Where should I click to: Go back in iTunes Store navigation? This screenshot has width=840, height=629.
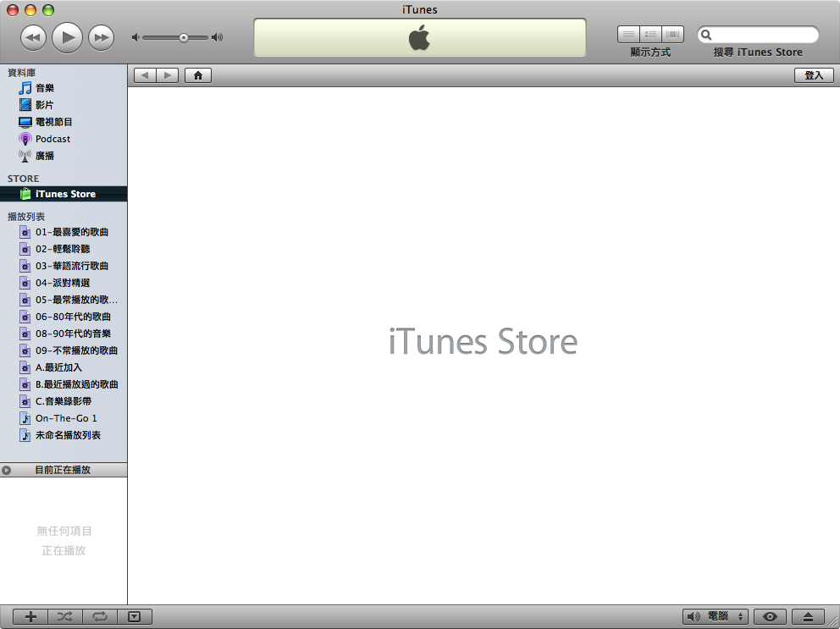145,75
